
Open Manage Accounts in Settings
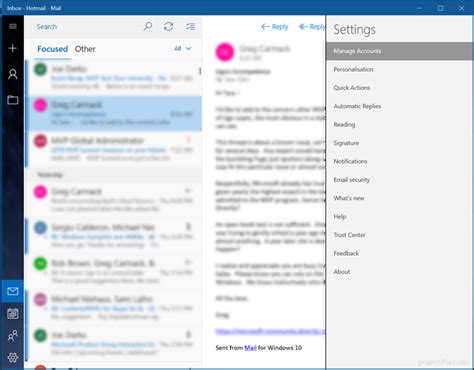(399, 51)
